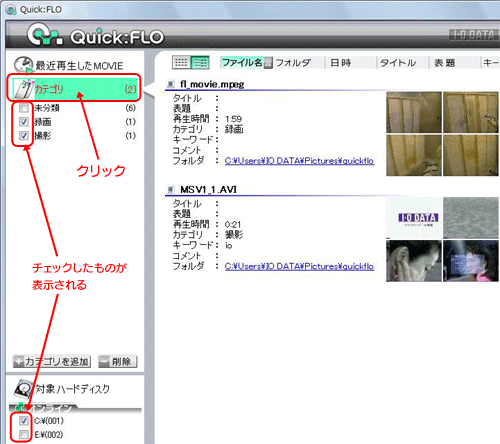Click I-O DATA logo in header
The width and height of the screenshot is (500, 444).
(x=474, y=35)
